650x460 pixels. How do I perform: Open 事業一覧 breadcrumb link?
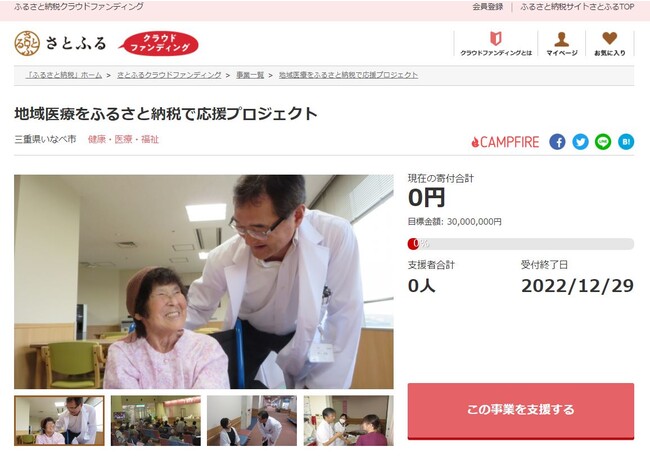tap(250, 75)
